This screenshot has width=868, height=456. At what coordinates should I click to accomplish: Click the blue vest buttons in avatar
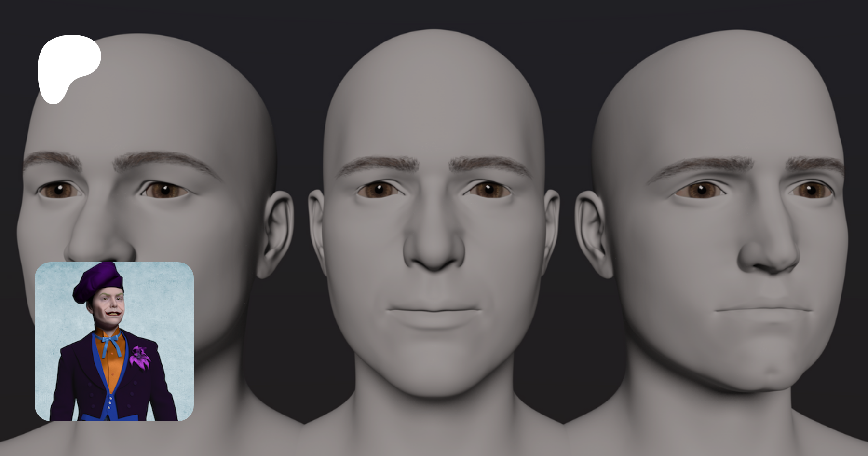point(112,401)
